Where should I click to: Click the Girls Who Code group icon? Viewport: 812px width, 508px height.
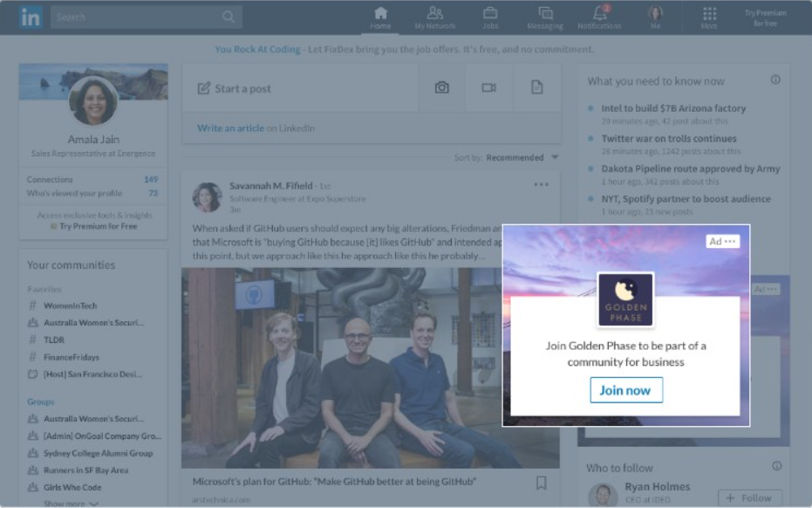point(32,487)
